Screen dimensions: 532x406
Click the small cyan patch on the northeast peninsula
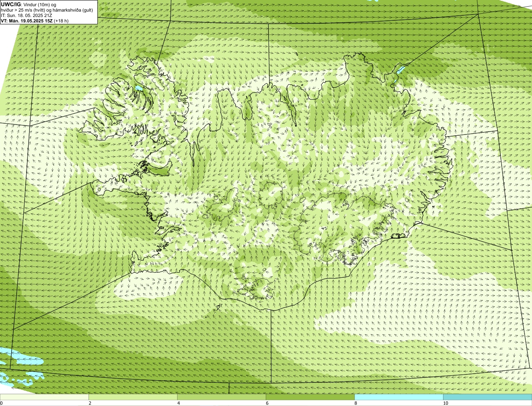click(401, 69)
